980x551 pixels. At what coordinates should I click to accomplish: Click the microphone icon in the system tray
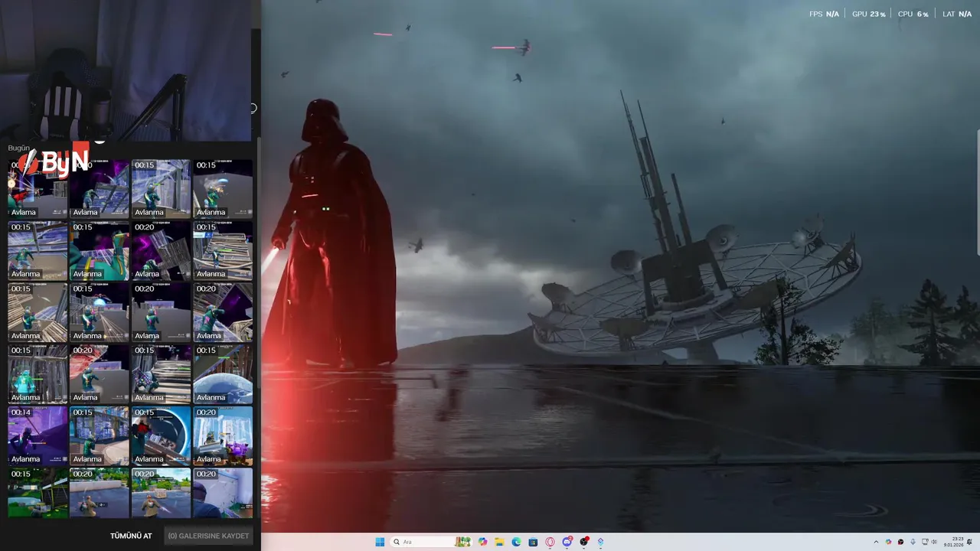(913, 542)
